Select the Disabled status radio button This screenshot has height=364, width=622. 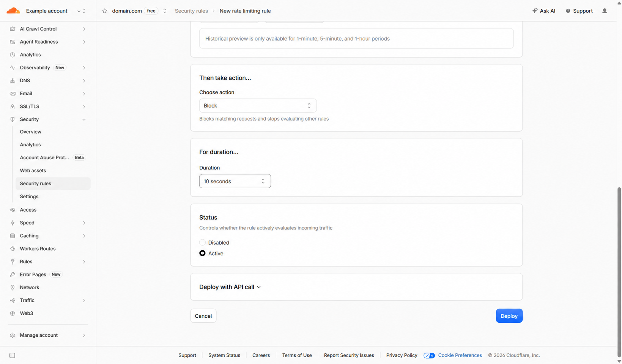[x=202, y=242]
